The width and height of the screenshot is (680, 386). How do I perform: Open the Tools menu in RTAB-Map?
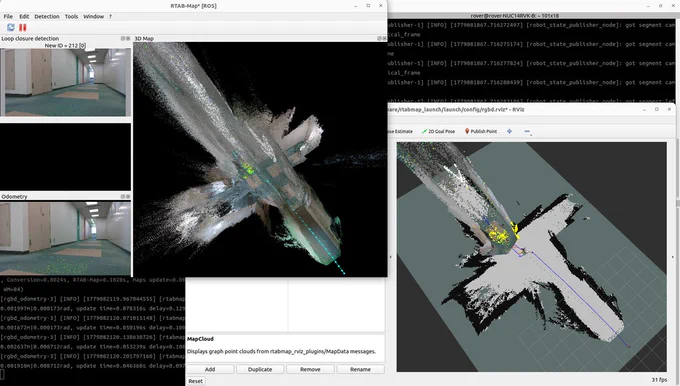pyautogui.click(x=71, y=16)
